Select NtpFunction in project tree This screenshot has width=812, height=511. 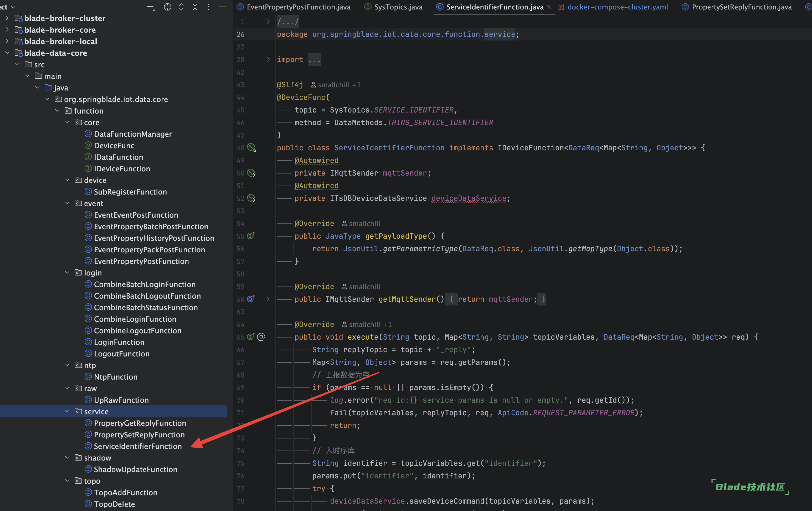click(x=116, y=377)
